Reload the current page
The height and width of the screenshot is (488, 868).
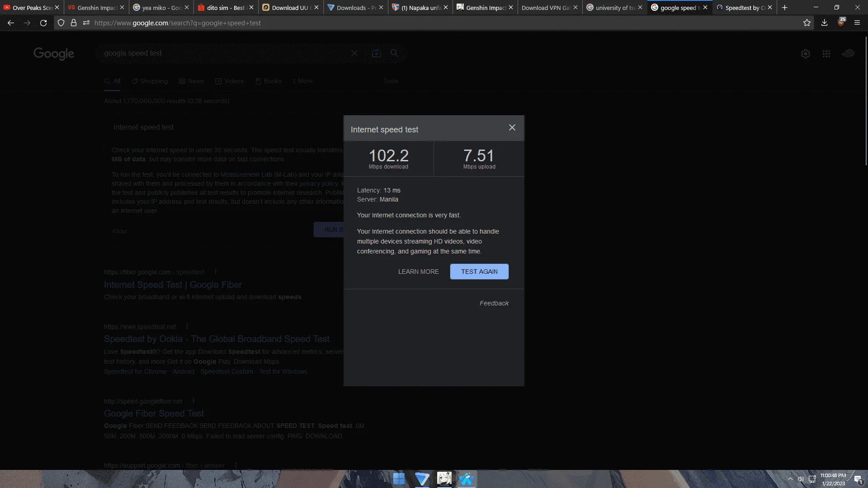coord(43,23)
